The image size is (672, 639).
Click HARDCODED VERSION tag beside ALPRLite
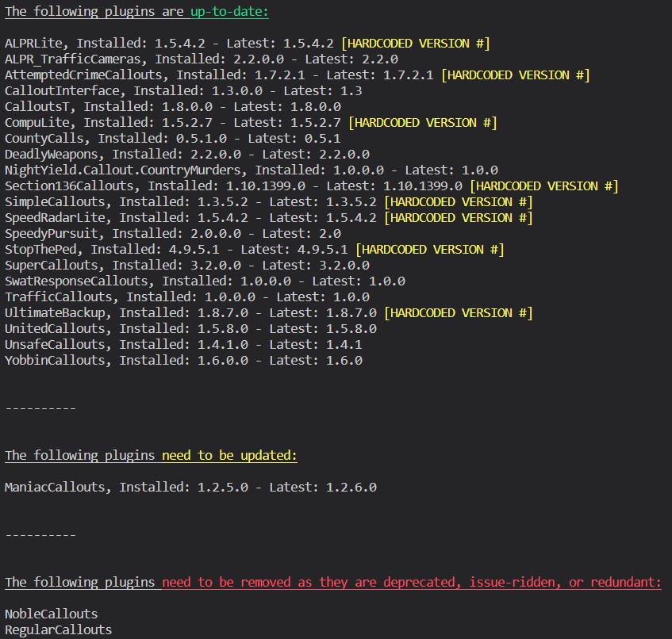pyautogui.click(x=415, y=44)
